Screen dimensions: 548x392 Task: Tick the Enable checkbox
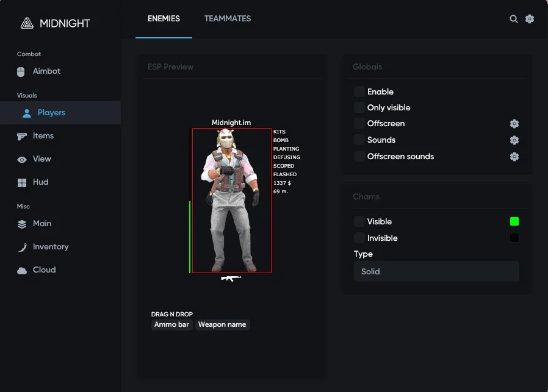click(x=359, y=91)
